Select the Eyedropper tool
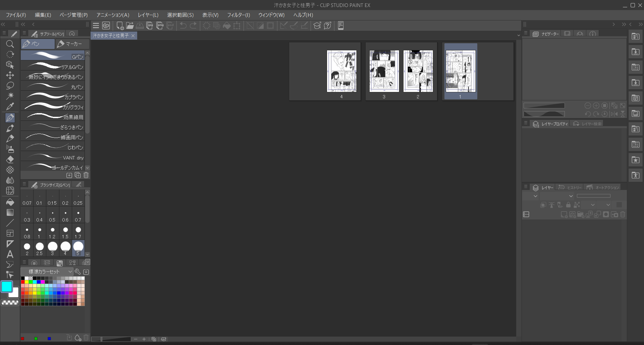This screenshot has width=644, height=345. 10,106
